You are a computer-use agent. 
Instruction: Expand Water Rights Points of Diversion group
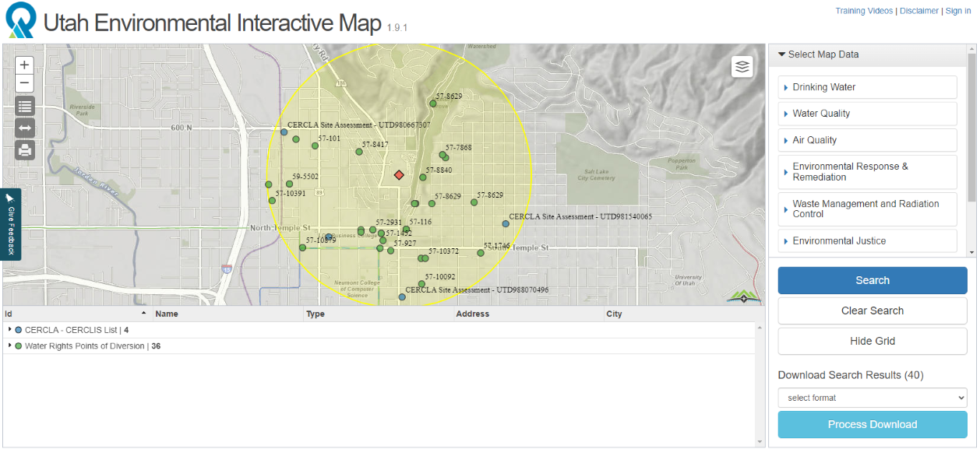point(10,346)
